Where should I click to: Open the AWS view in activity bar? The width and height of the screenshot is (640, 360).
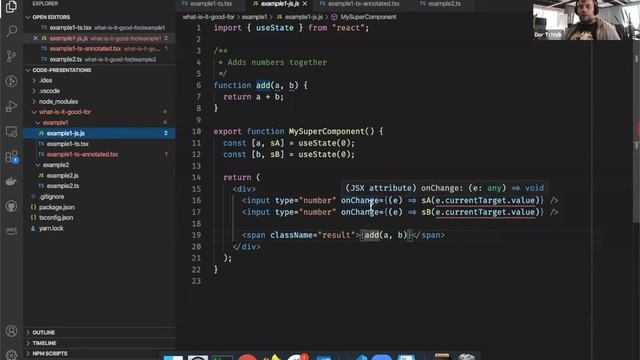(11, 231)
